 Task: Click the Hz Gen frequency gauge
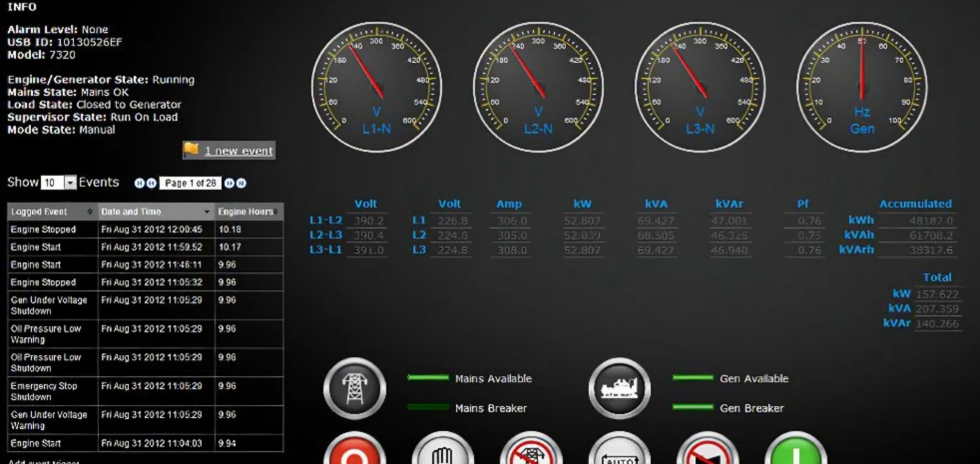pos(861,87)
